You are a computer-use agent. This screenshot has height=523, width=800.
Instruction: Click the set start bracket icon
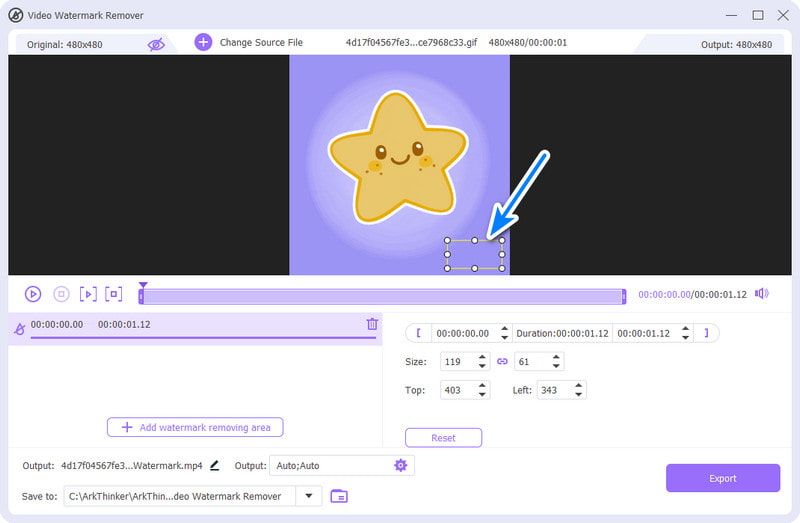pyautogui.click(x=418, y=333)
